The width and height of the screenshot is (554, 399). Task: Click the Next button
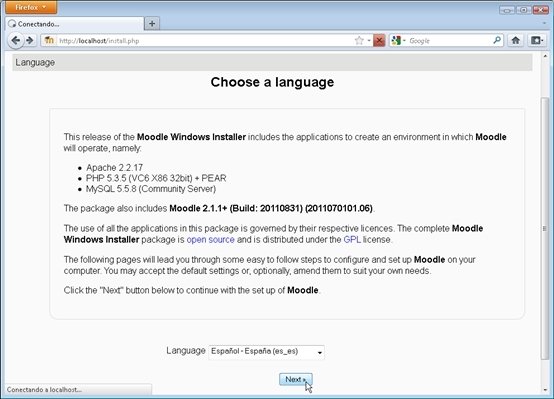(296, 380)
